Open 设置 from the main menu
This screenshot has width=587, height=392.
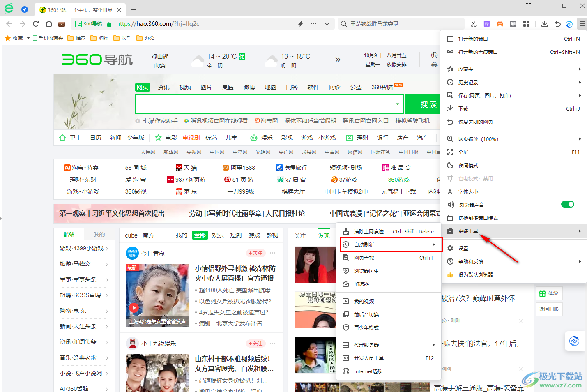coord(513,248)
